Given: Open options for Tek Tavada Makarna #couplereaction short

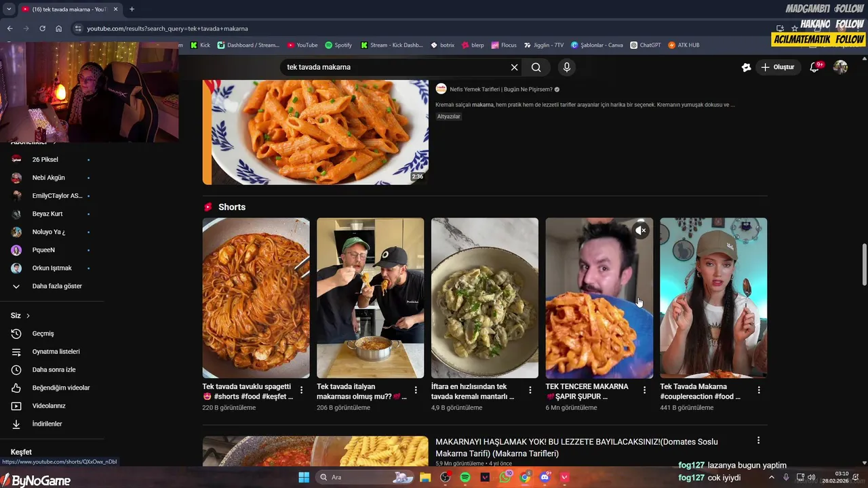Looking at the screenshot, I should [x=759, y=390].
